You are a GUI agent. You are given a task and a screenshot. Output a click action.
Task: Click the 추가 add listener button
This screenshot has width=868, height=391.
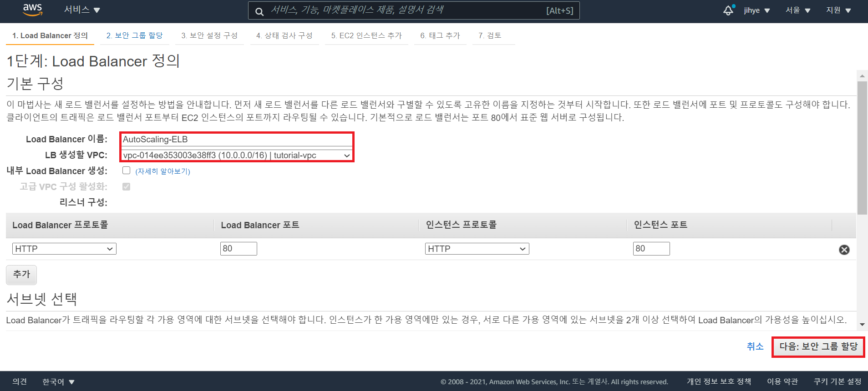(x=21, y=275)
